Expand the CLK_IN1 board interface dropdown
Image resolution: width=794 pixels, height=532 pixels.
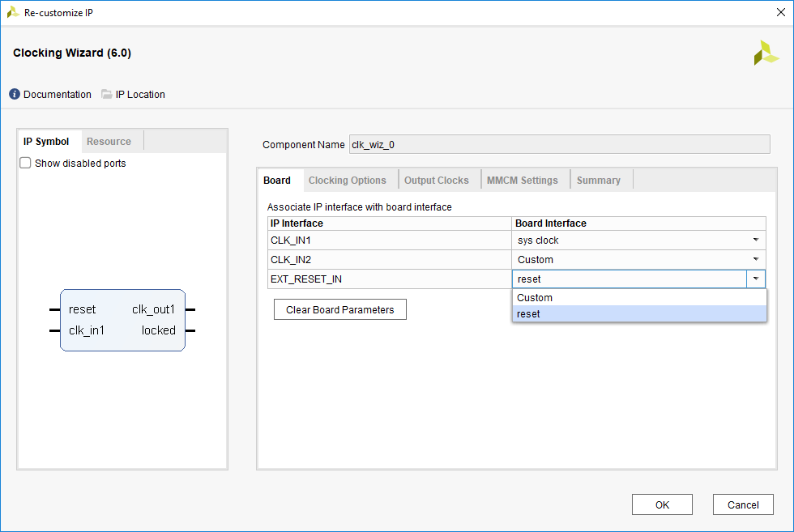[755, 240]
